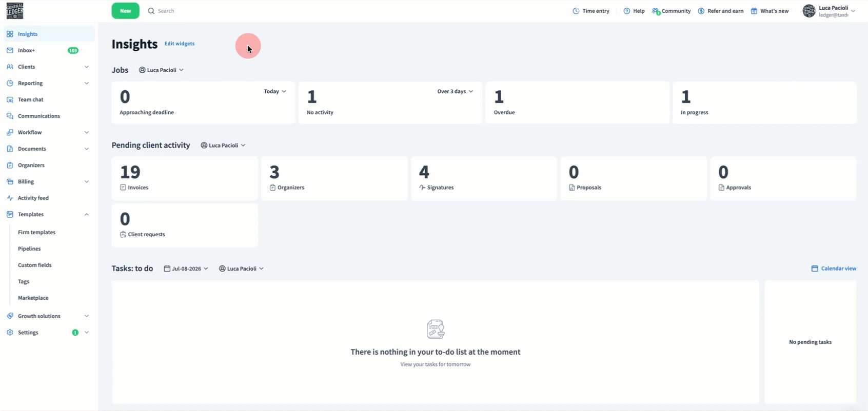Open the Settings gear icon
The height and width of the screenshot is (411, 868).
click(x=10, y=333)
